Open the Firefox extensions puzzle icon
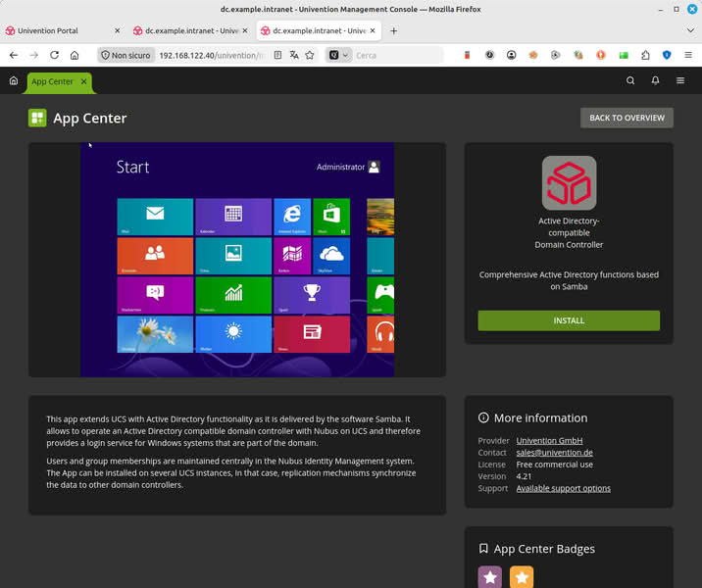Screen dimensions: 702x588 point(645,55)
